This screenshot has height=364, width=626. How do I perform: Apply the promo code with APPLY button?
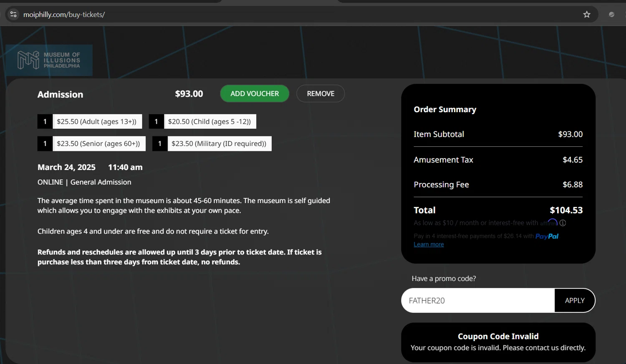point(575,301)
